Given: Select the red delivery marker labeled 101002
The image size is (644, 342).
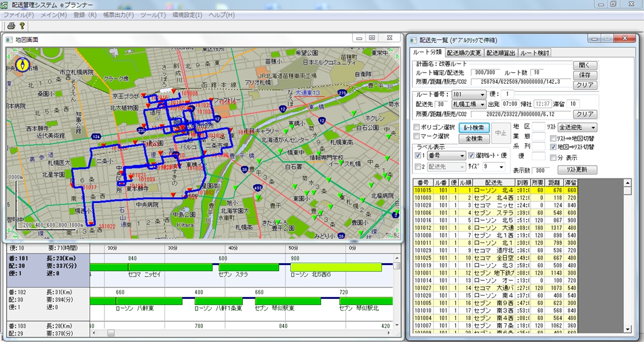Looking at the screenshot, I should [189, 190].
